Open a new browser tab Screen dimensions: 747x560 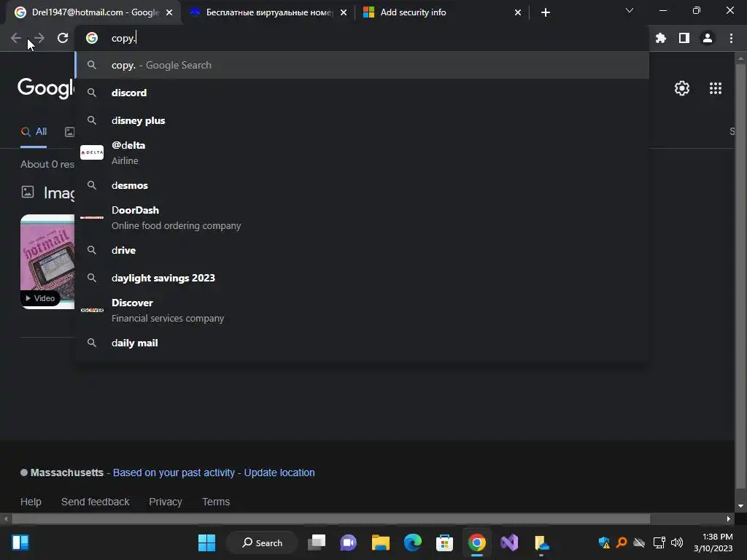546,12
